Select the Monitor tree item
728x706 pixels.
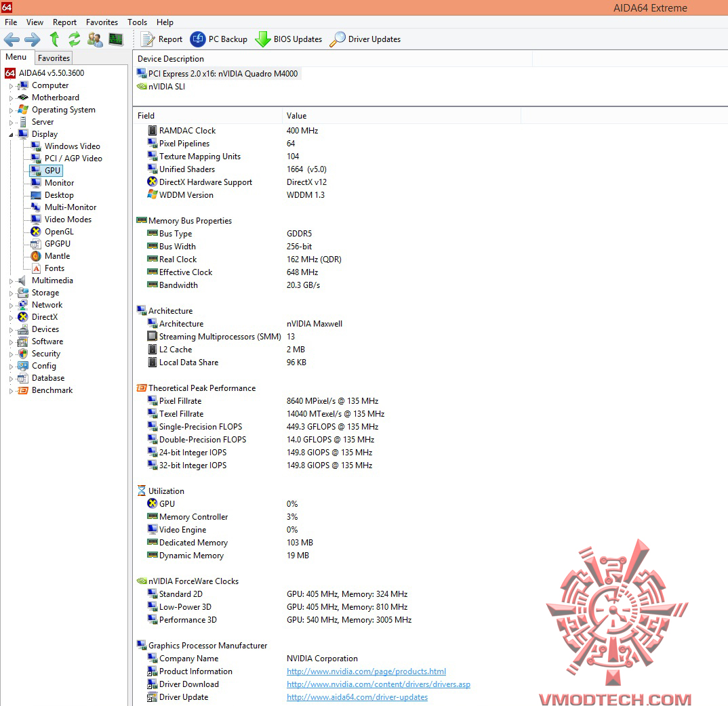tap(59, 183)
